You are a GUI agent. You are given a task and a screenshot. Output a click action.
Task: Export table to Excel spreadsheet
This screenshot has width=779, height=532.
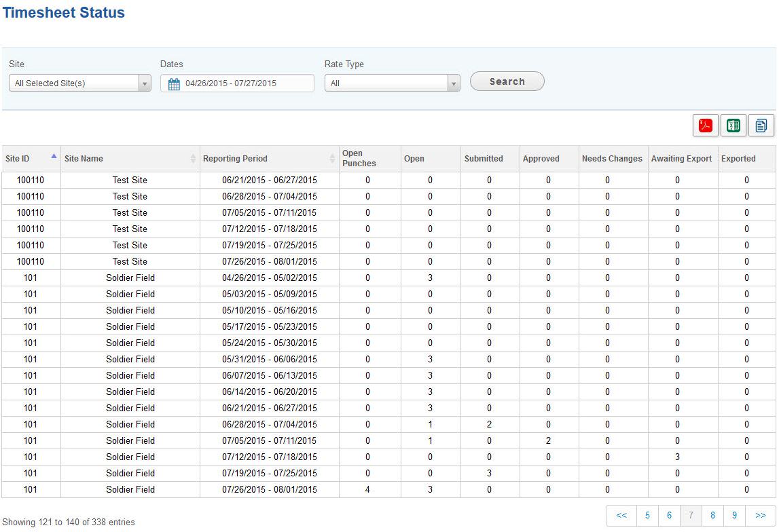pos(733,126)
